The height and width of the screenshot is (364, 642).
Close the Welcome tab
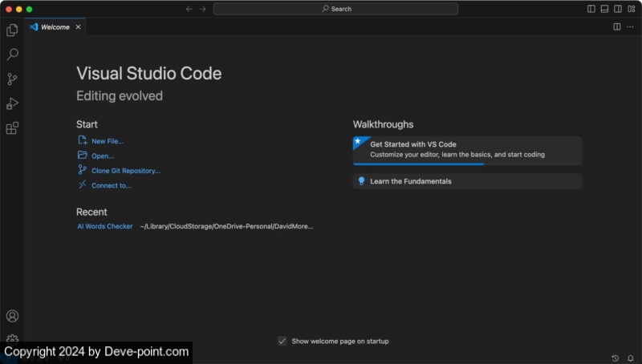click(78, 26)
